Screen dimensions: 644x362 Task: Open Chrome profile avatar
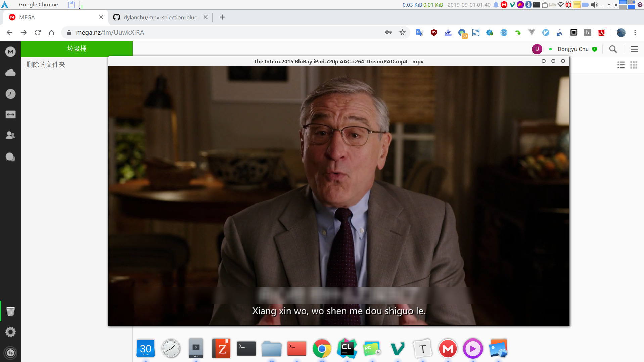[x=621, y=32]
